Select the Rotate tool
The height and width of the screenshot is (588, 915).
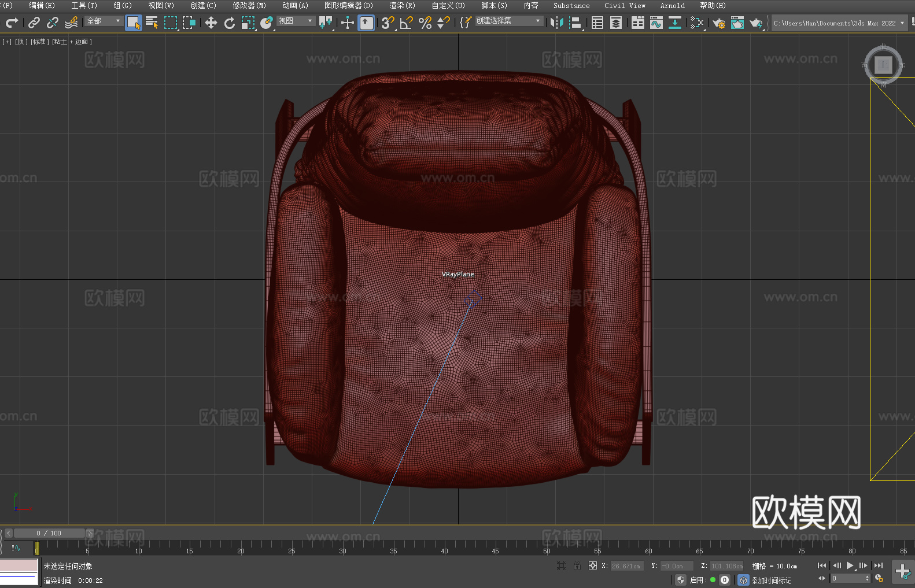coord(230,23)
